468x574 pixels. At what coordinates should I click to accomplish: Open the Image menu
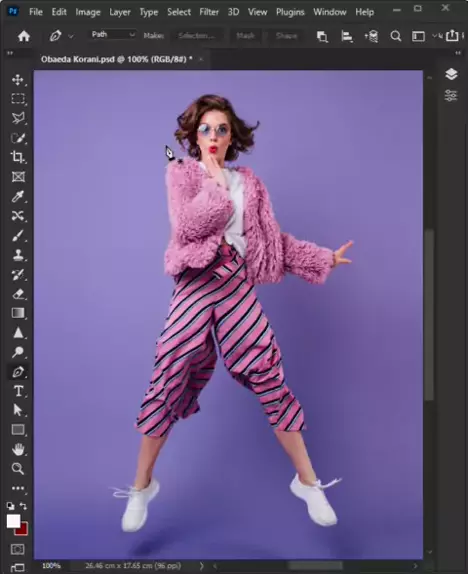[x=88, y=12]
